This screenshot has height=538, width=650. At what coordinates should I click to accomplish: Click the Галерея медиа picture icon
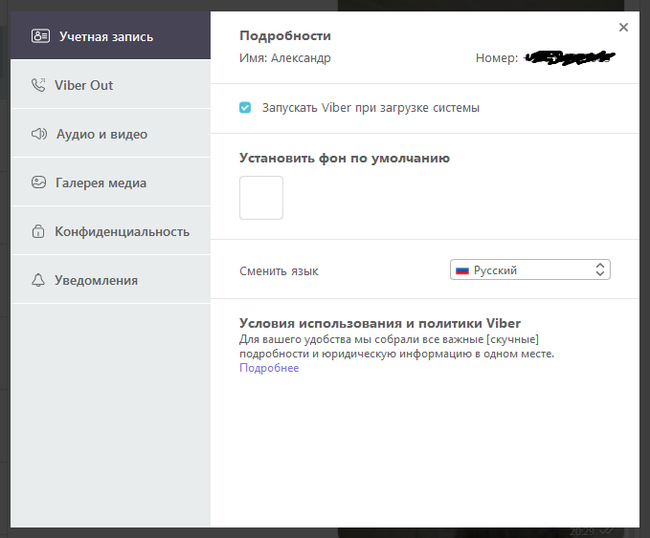click(x=39, y=183)
